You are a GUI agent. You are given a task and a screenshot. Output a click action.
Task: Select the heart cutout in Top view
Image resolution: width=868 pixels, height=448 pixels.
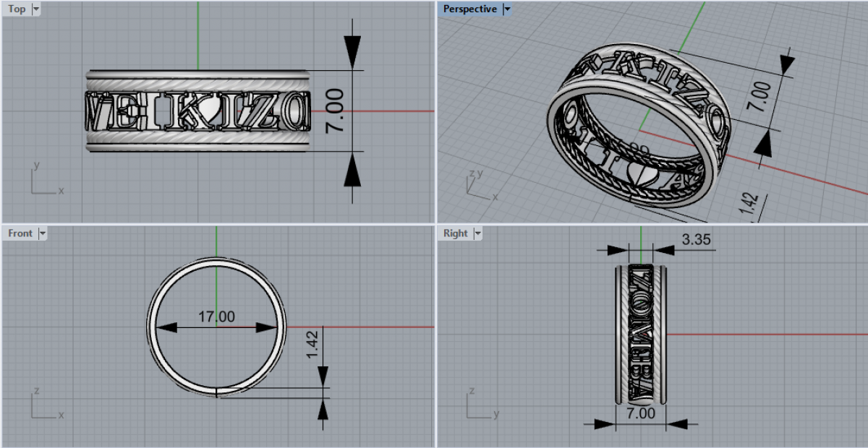coord(210,112)
